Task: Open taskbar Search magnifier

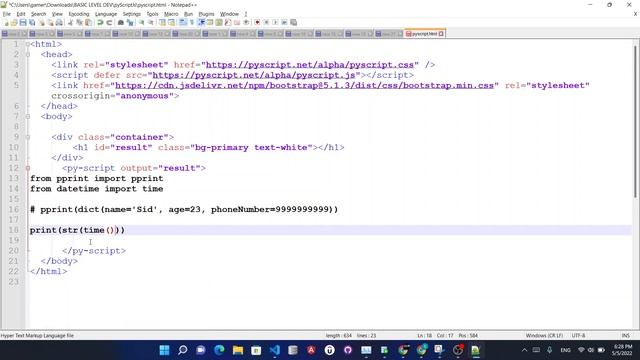Action: pyautogui.click(x=183, y=350)
